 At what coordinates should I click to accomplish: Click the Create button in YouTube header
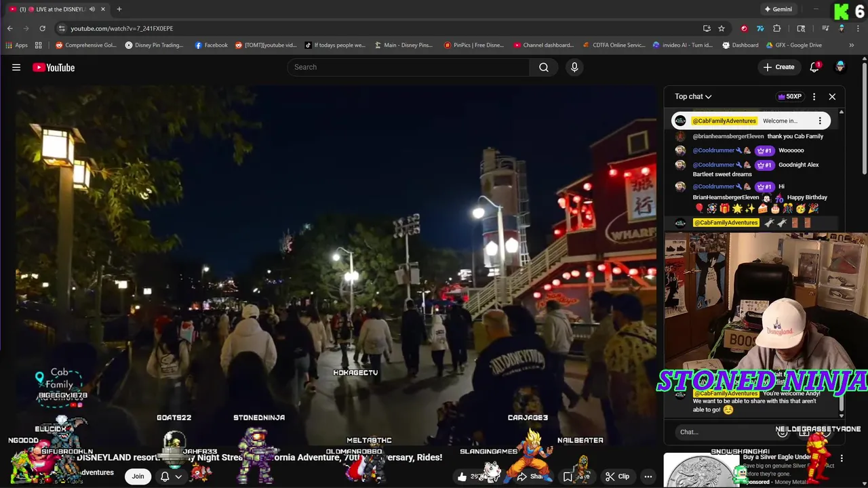(x=778, y=67)
